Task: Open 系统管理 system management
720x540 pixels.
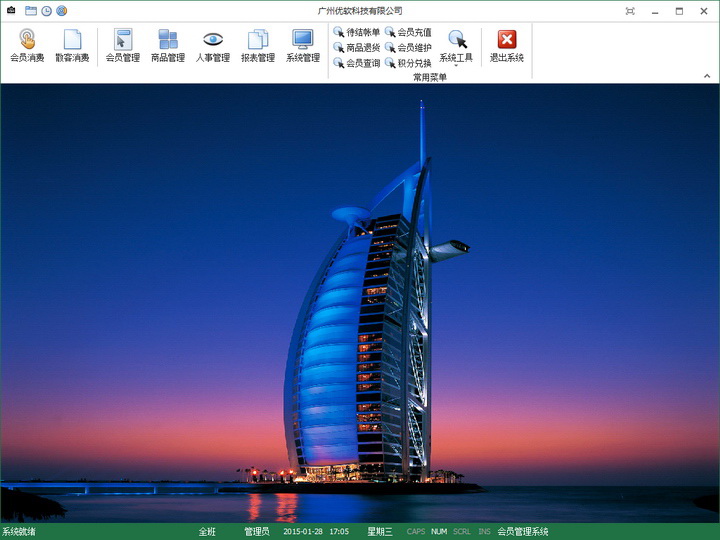Action: (303, 45)
